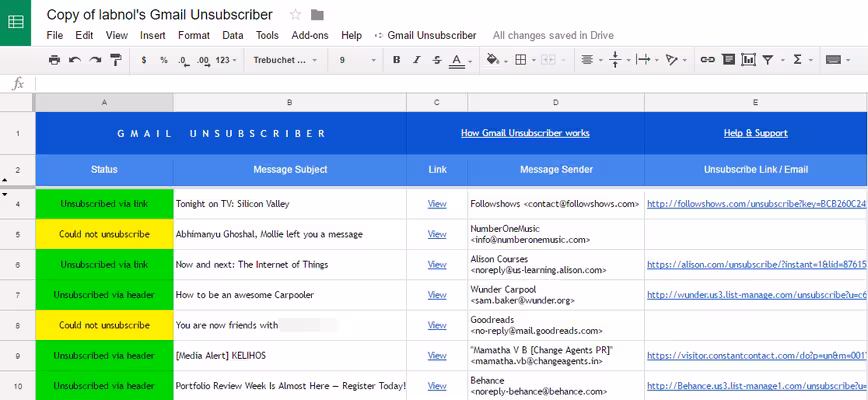Viewport: 868px width, 400px height.
Task: Click the print icon in toolbar
Action: 54,60
